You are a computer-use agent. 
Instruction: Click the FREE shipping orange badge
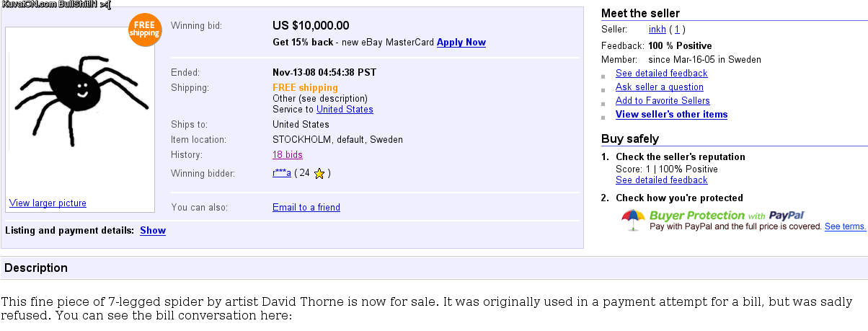(144, 30)
